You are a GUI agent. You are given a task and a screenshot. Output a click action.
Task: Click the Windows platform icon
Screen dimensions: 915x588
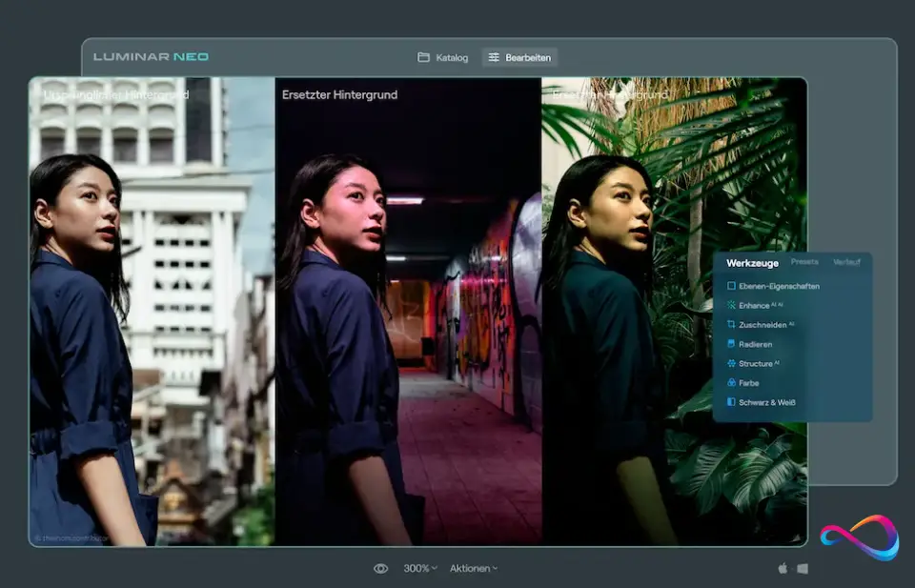(x=803, y=566)
